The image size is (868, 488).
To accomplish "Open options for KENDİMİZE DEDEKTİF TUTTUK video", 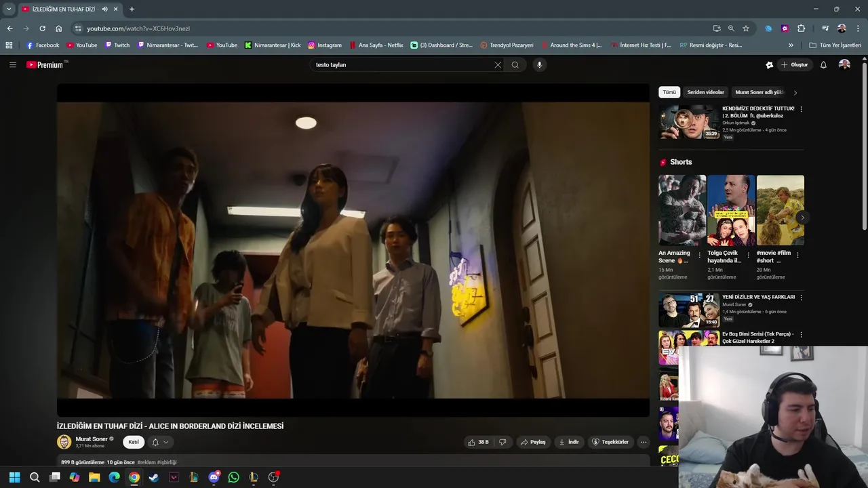I will pyautogui.click(x=801, y=109).
